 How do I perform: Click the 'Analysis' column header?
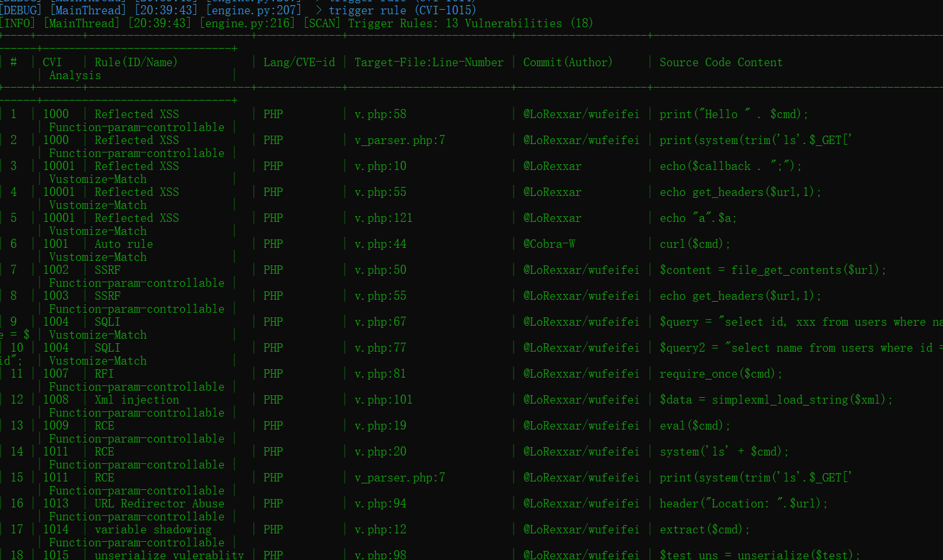coord(75,75)
